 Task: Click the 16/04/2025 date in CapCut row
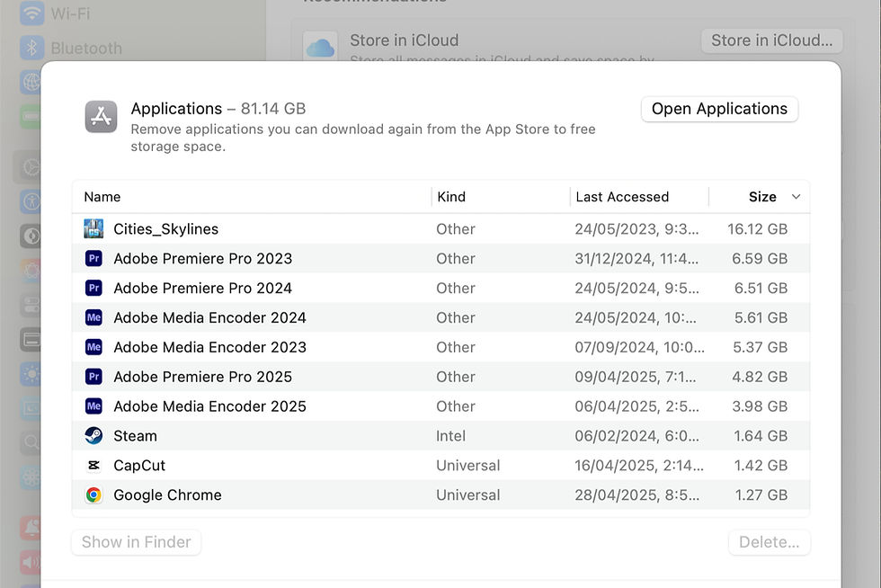point(639,466)
